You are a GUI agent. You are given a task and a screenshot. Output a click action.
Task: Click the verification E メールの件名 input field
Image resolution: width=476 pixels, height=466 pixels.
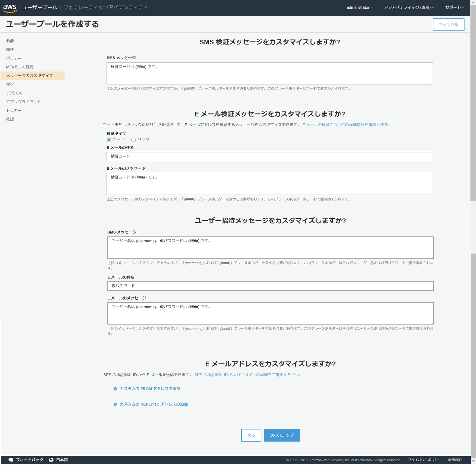tap(270, 156)
